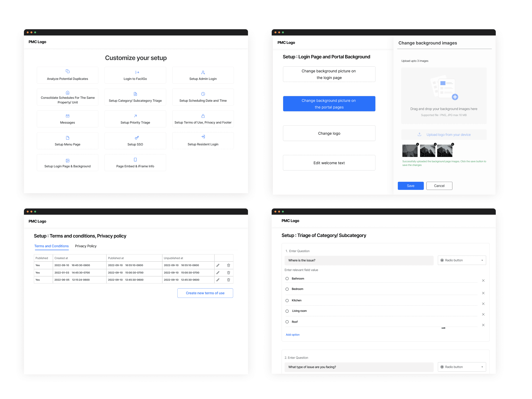Select the Roof radio option
This screenshot has height=399, width=532.
tap(287, 322)
